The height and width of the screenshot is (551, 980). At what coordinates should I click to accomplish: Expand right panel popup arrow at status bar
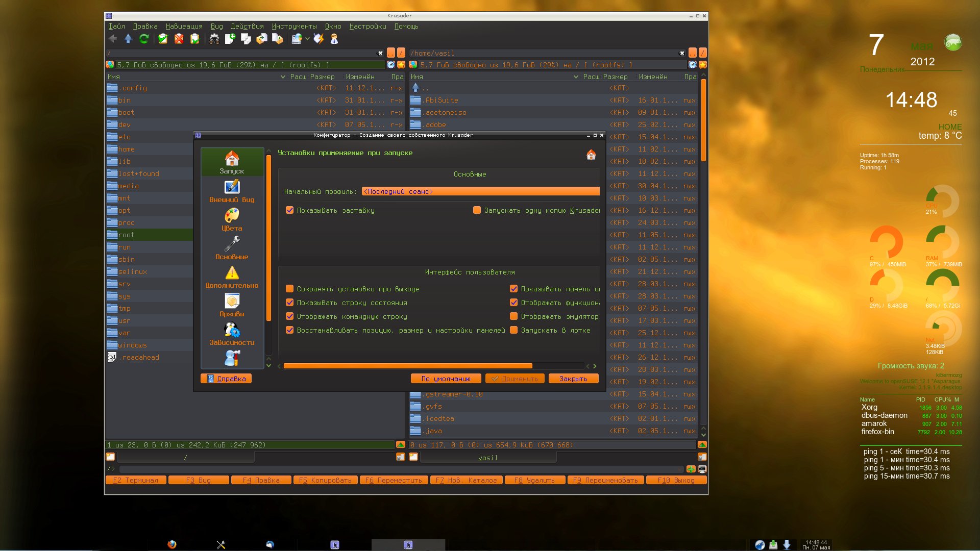pyautogui.click(x=702, y=445)
